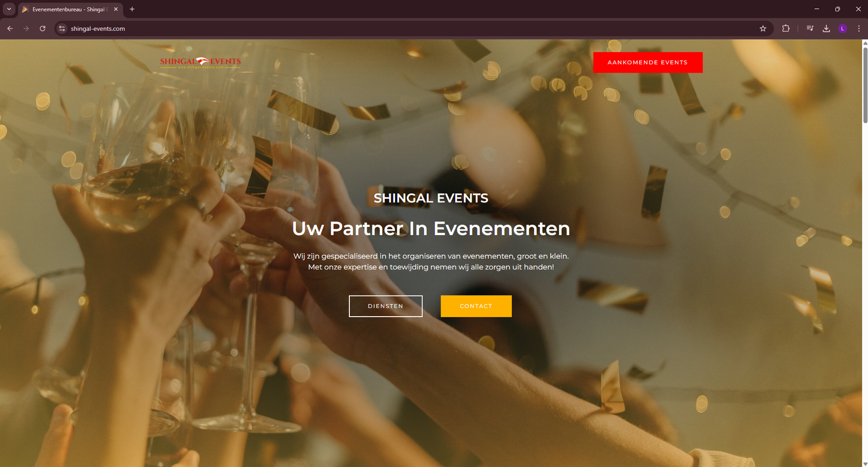
Task: Click the forward navigation arrow
Action: (x=26, y=28)
